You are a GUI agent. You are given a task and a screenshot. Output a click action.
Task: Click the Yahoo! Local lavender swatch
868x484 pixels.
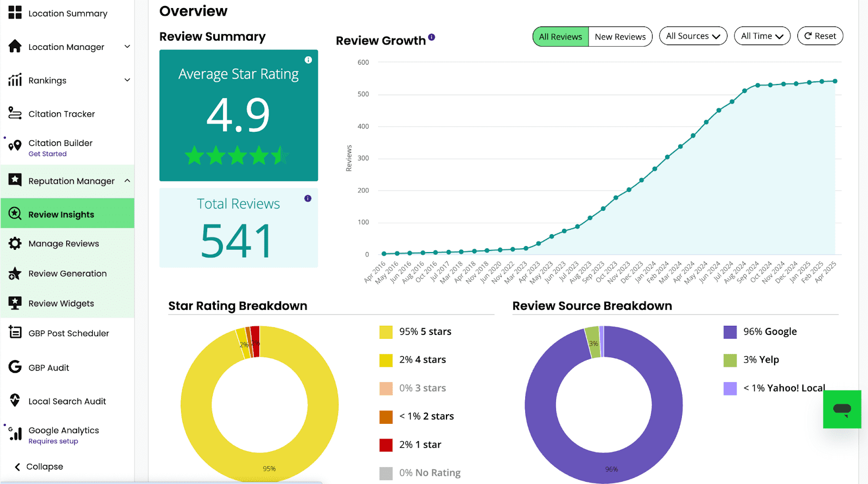(730, 388)
